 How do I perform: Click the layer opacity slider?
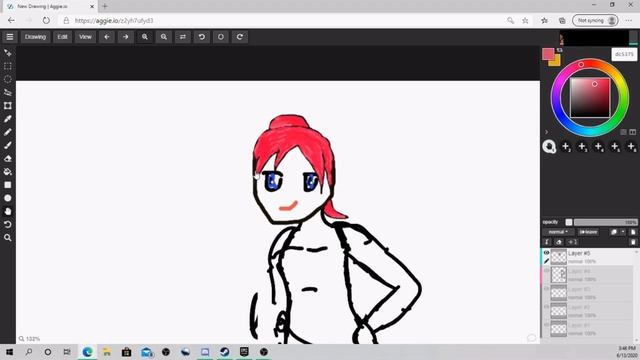pyautogui.click(x=605, y=222)
